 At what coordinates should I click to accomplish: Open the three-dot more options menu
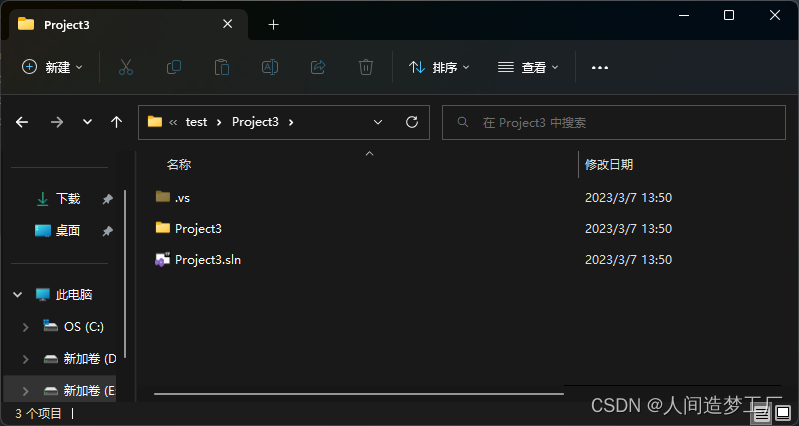[600, 67]
